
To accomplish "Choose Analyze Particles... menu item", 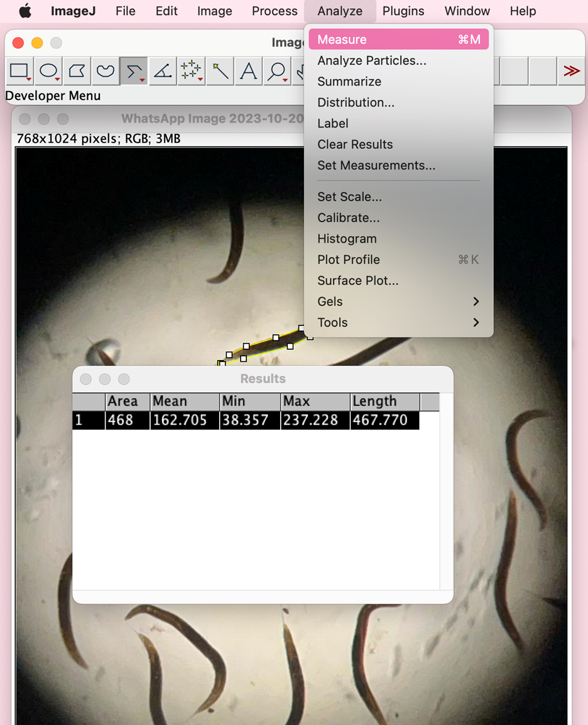I will point(398,60).
